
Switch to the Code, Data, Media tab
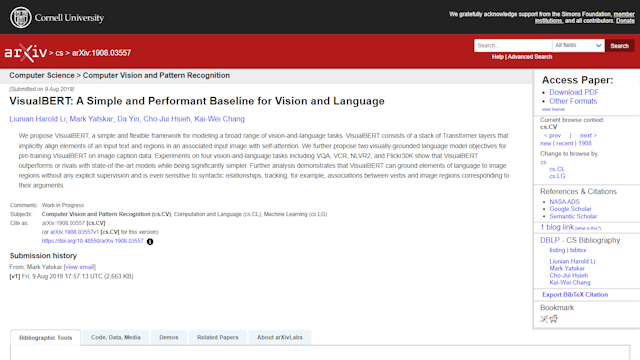click(x=116, y=337)
